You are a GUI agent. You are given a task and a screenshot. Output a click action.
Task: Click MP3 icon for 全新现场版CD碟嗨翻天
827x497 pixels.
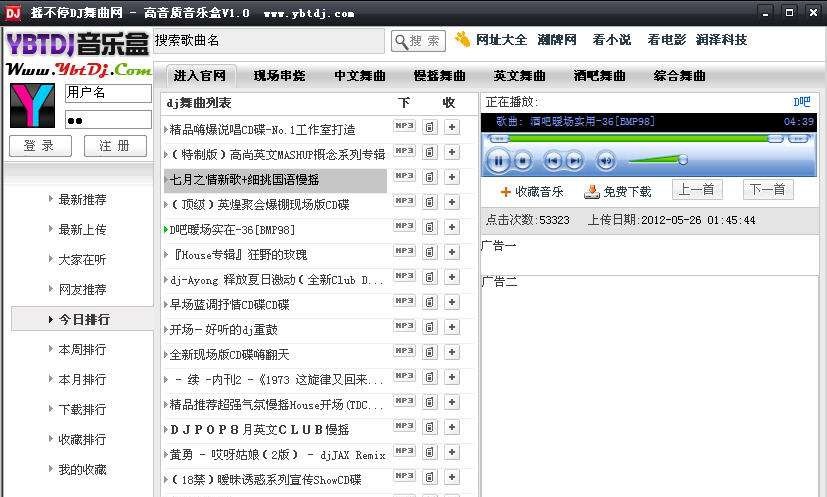click(x=405, y=351)
